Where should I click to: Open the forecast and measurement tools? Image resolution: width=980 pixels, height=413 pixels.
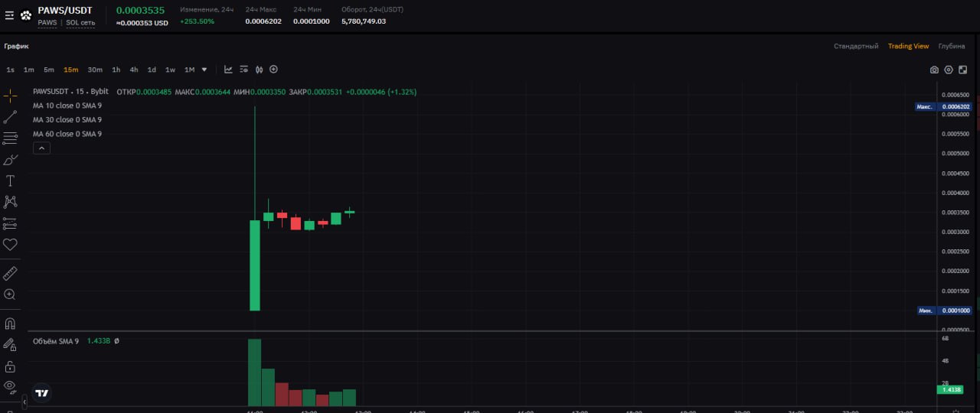pos(10,223)
